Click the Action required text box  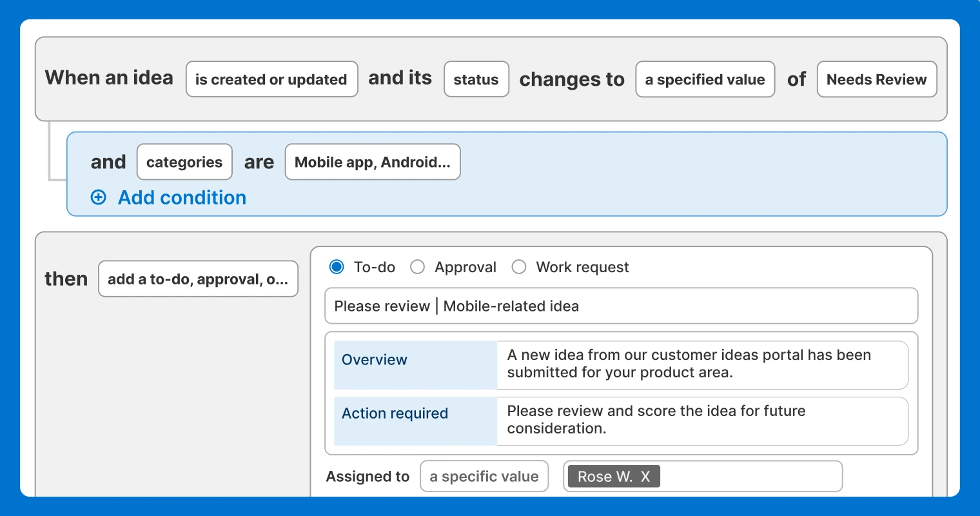coord(703,421)
